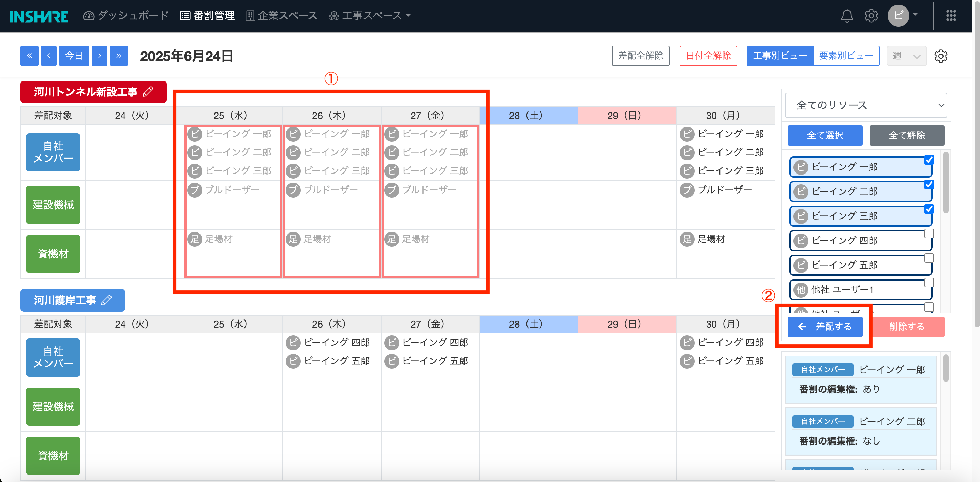Image resolution: width=980 pixels, height=482 pixels.
Task: Switch to 工事別ビュー
Action: click(x=780, y=56)
